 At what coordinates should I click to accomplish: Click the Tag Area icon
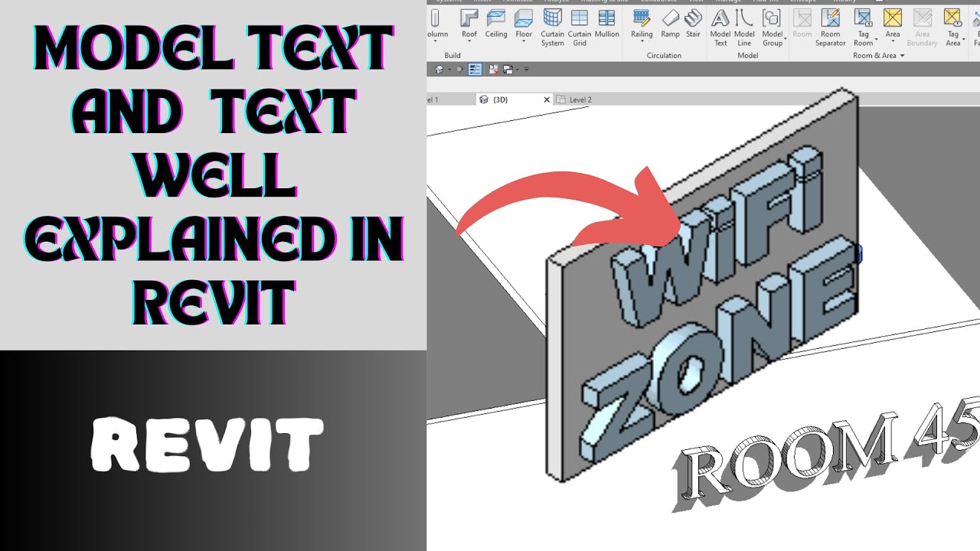tap(952, 18)
